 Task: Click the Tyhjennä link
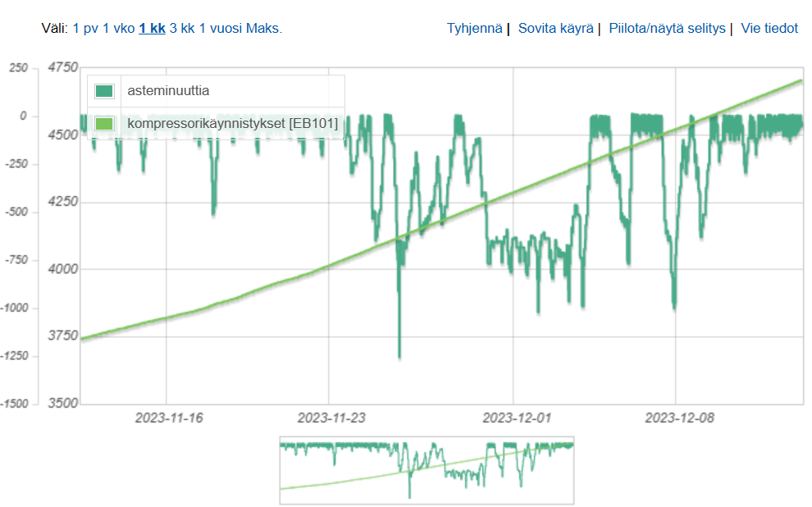tap(474, 28)
